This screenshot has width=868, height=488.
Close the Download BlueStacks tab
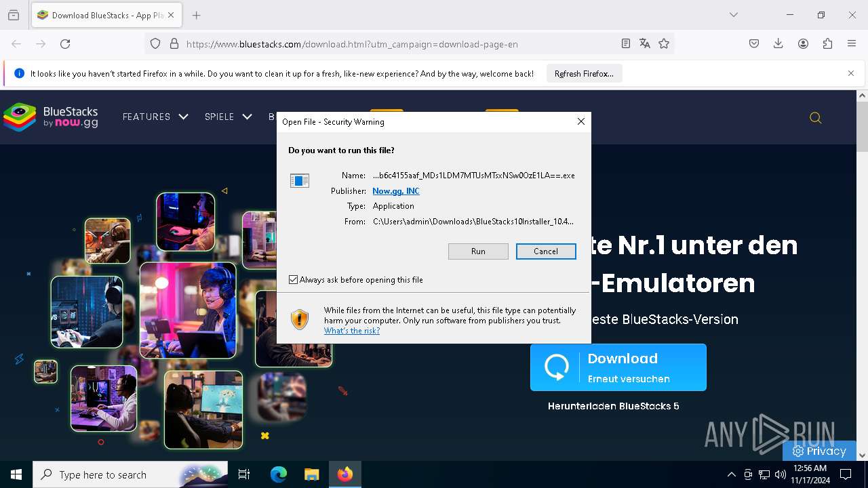point(171,15)
